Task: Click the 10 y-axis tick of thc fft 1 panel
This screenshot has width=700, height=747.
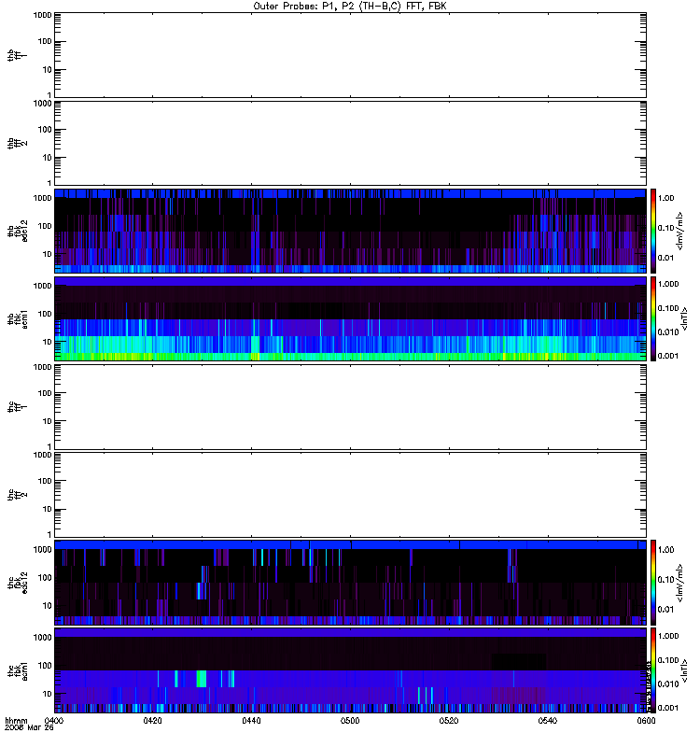Action: pos(48,421)
